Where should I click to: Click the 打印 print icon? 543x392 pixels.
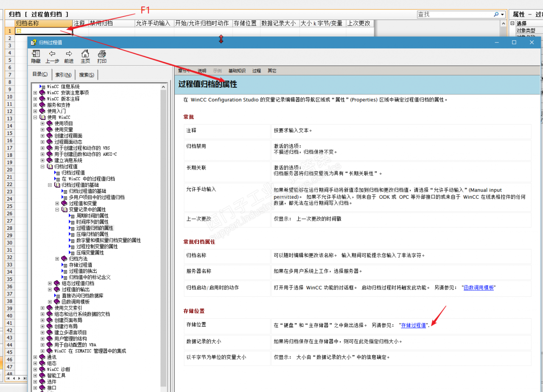102,54
